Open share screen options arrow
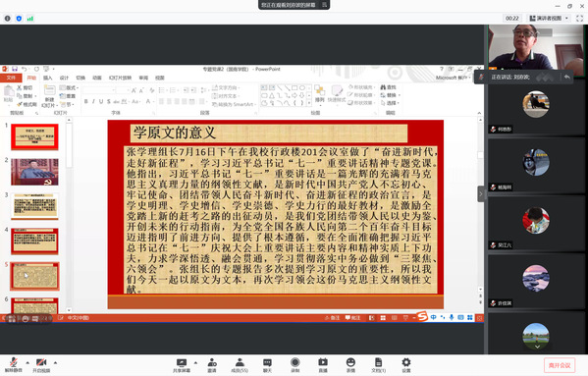 coord(195,362)
